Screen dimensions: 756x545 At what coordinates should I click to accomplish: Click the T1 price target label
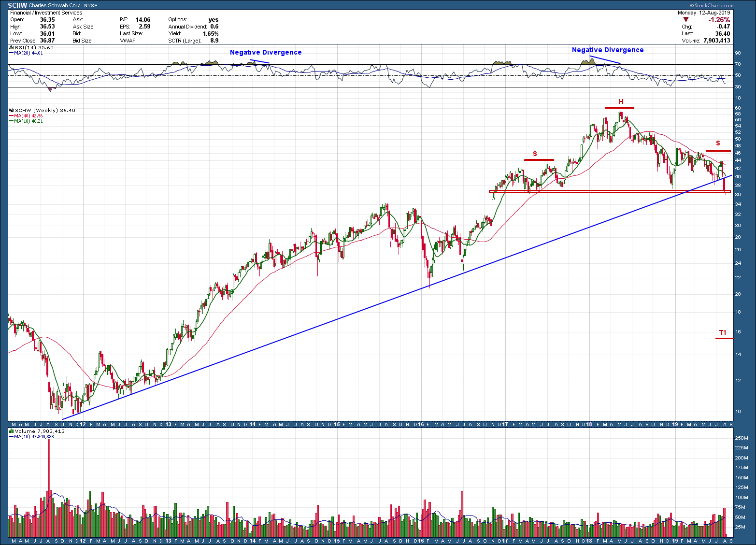click(723, 332)
